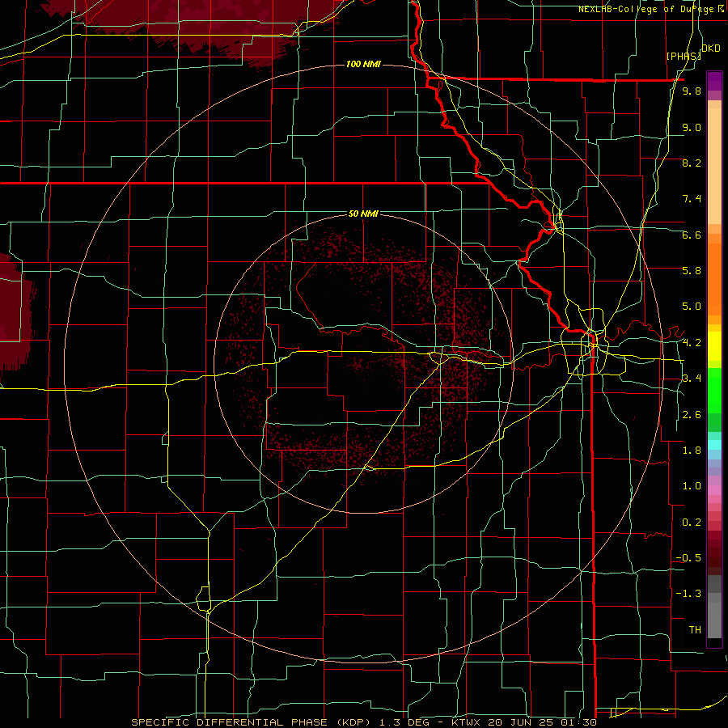This screenshot has height=728, width=728.
Task: Click the DKD label above the color bar
Action: [711, 49]
